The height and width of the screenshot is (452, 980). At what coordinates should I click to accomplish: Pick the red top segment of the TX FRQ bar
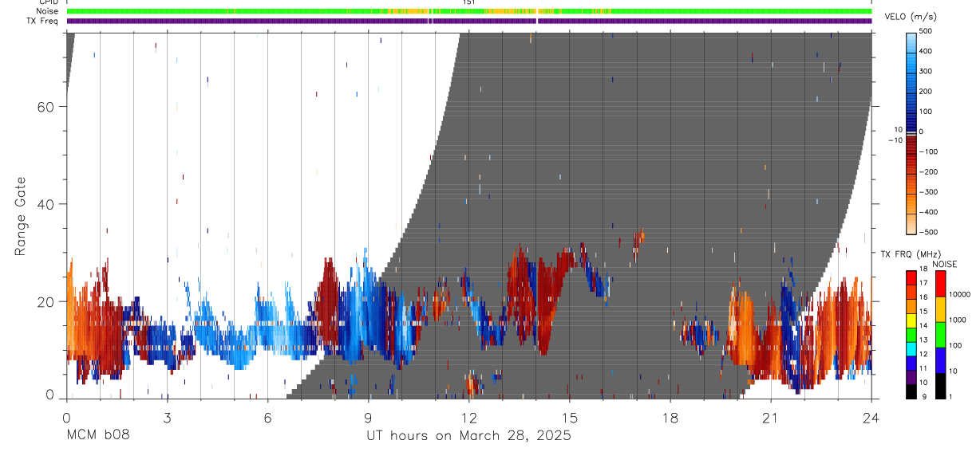pos(911,279)
